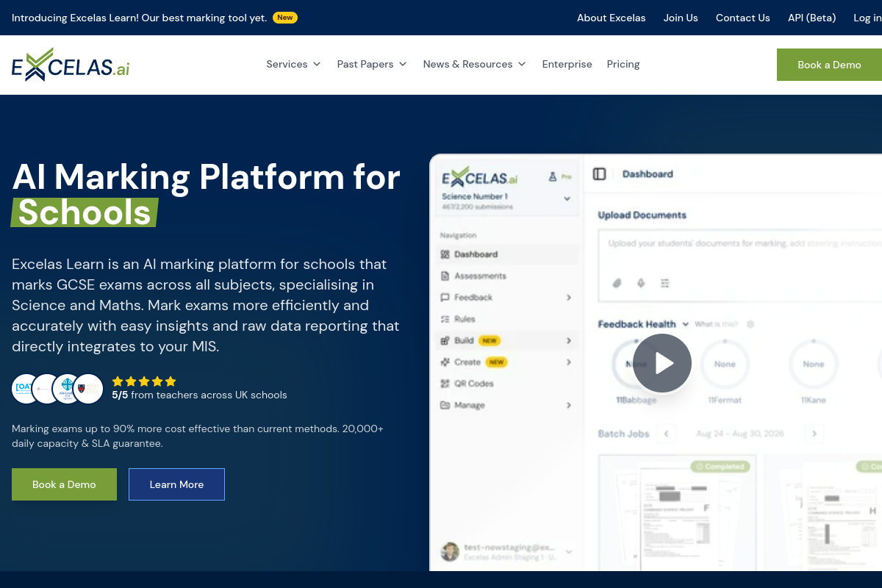Open the Pricing page
Image resolution: width=882 pixels, height=588 pixels.
[x=623, y=65]
